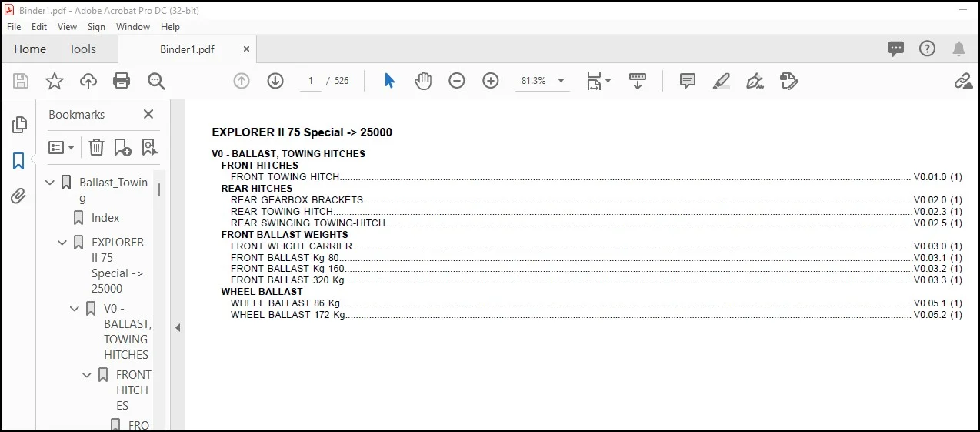Add a new bookmark
980x432 pixels.
[122, 147]
